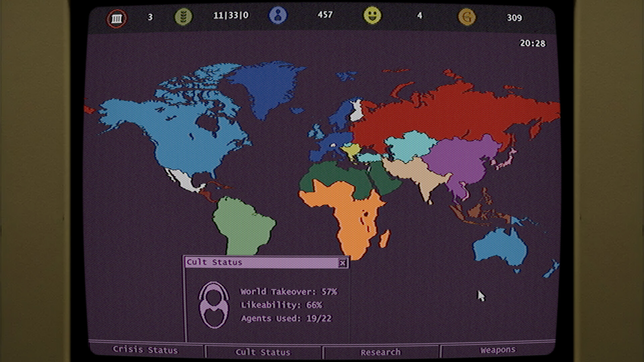Open the Research tab
The image size is (644, 362).
(380, 352)
